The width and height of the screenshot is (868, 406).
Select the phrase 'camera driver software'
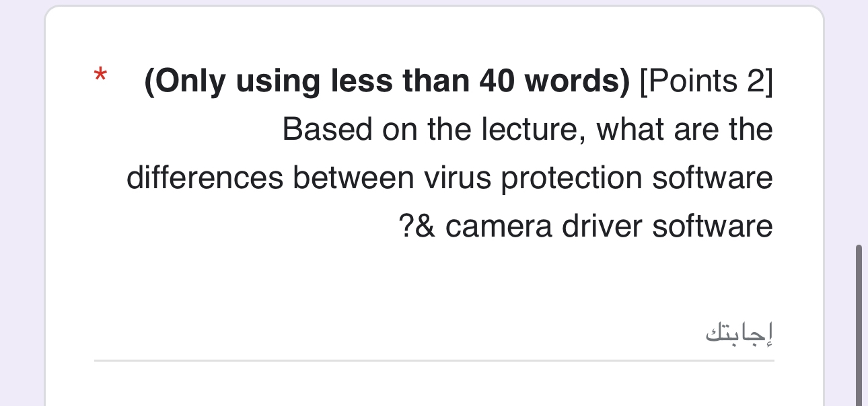tap(609, 226)
